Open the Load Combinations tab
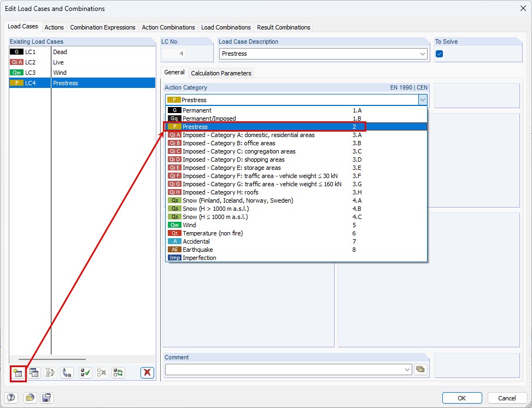Viewport: 532px width, 408px height. coord(226,27)
